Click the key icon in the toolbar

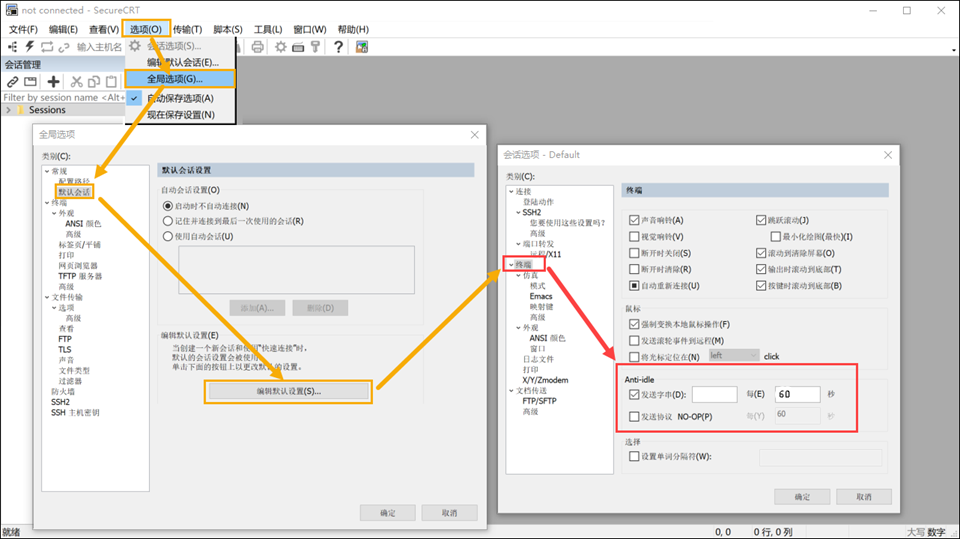tap(316, 47)
